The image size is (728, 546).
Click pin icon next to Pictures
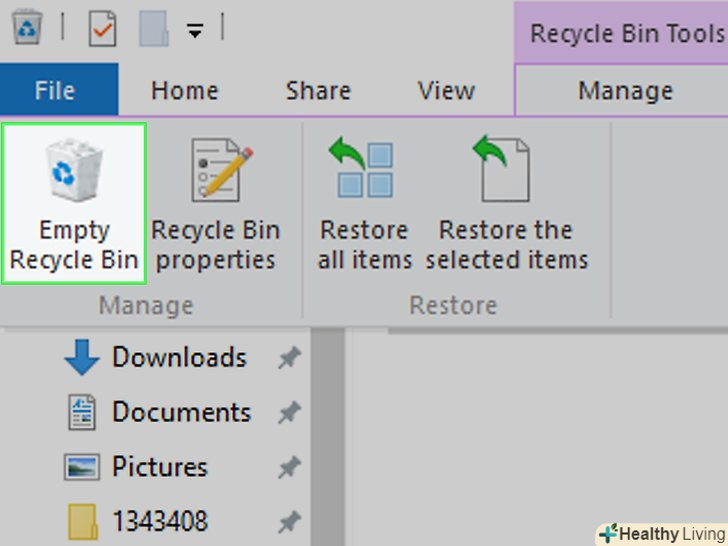point(289,467)
